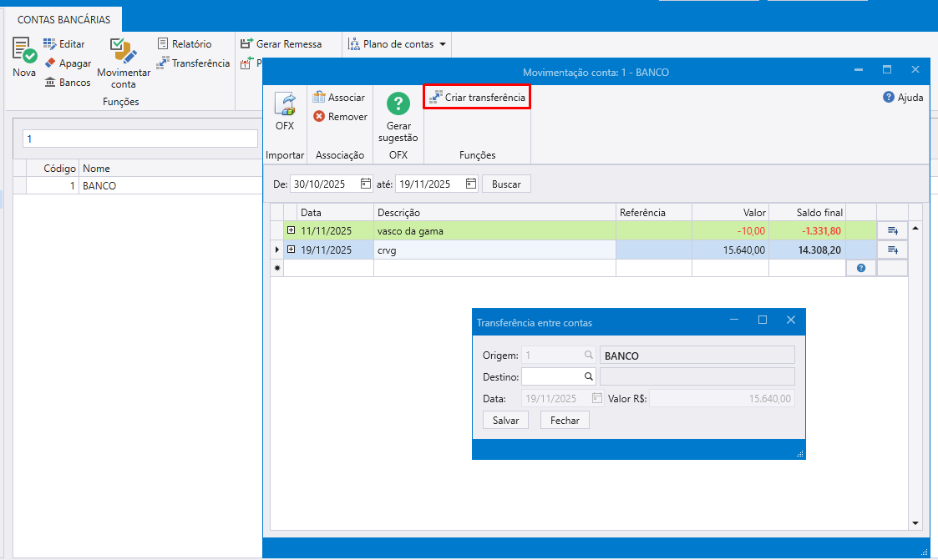938x560 pixels.
Task: Open the Ajuda help icon
Action: coord(889,98)
